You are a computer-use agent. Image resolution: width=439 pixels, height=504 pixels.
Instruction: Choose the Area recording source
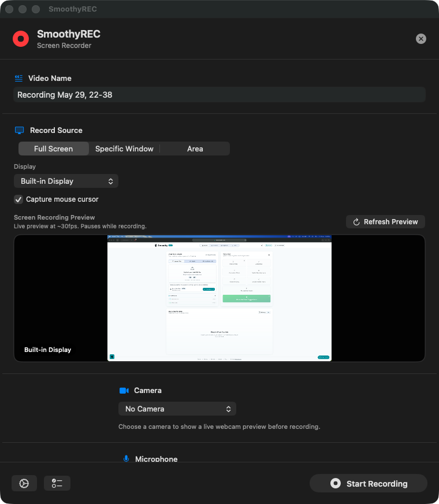(x=195, y=149)
